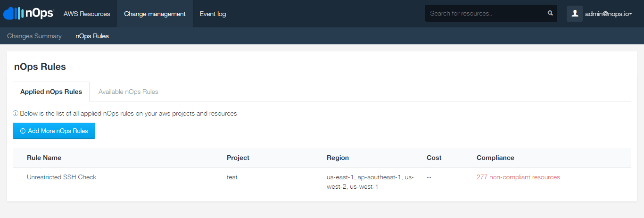Select the 'test' project cell

232,177
